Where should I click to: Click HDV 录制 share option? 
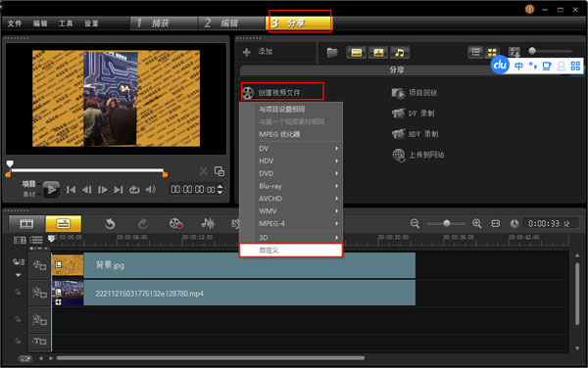pyautogui.click(x=415, y=134)
